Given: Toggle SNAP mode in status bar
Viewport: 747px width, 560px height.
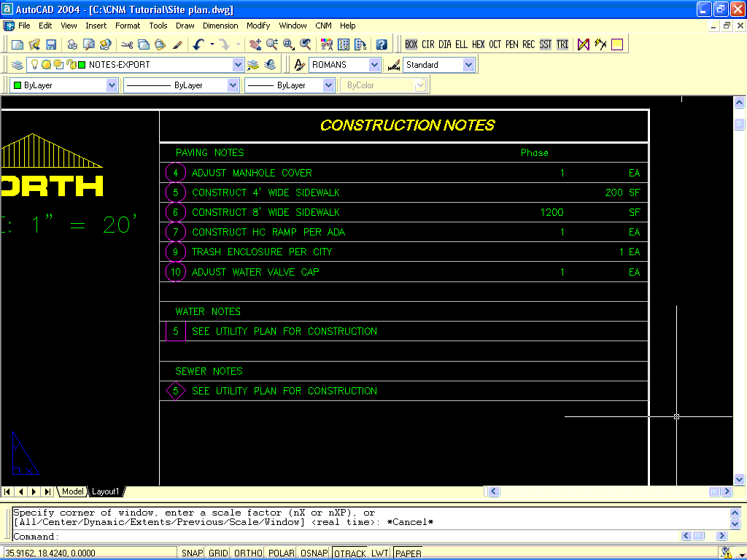Looking at the screenshot, I should [192, 553].
